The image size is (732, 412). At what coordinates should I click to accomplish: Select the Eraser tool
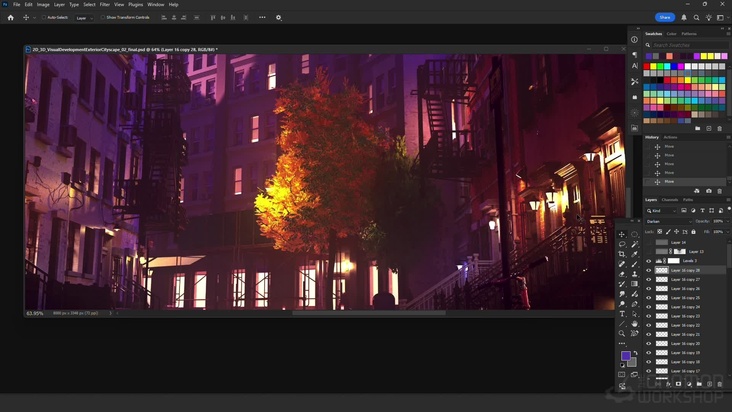[x=622, y=274]
